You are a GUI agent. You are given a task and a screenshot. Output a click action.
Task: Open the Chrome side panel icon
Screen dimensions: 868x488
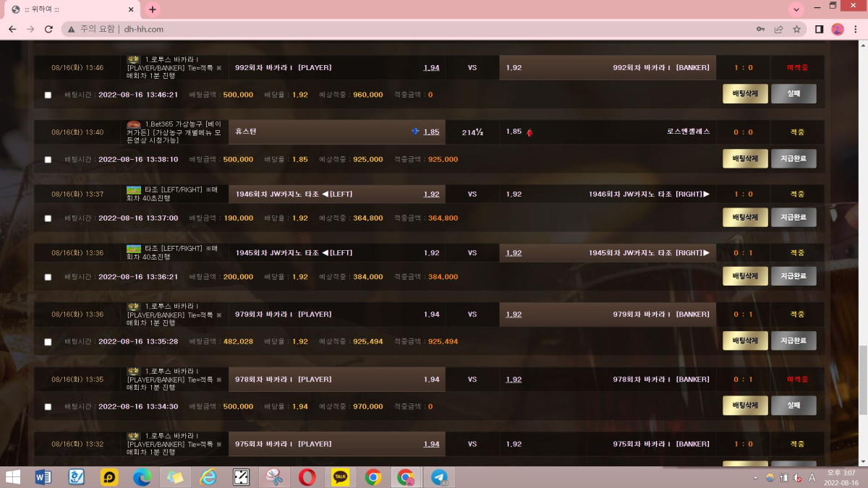[820, 29]
